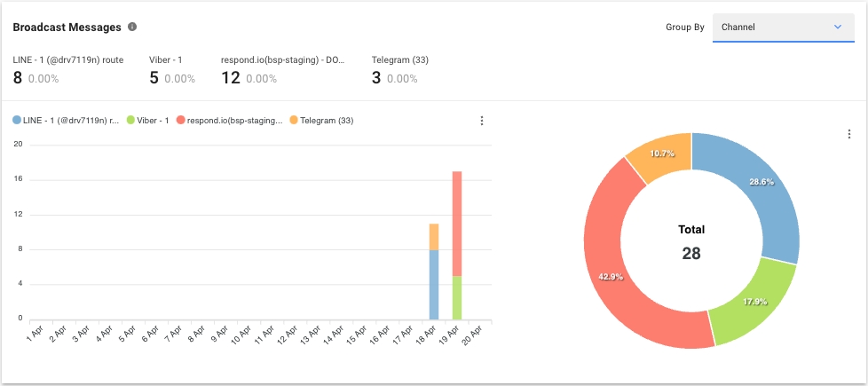Click the orange Telegram bar segment on 18 Apr
Screen dimensions: 868x386
coord(434,237)
